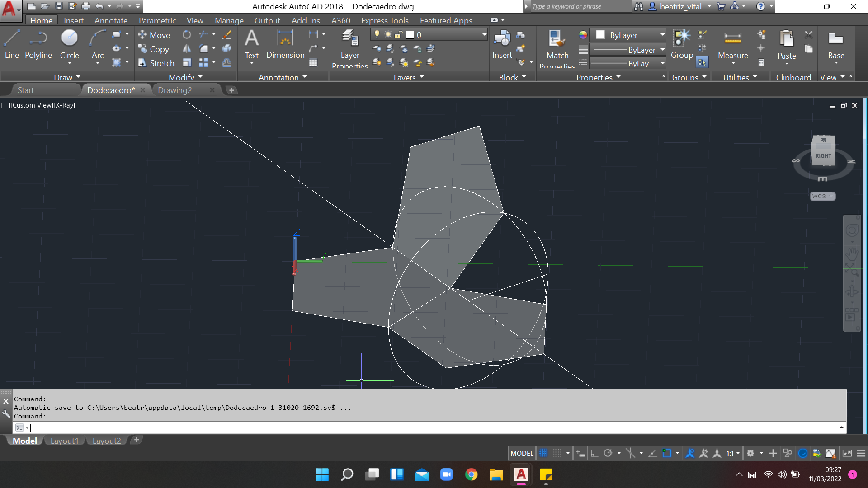868x488 pixels.
Task: Open the Parametric ribbon tab
Action: coord(157,20)
